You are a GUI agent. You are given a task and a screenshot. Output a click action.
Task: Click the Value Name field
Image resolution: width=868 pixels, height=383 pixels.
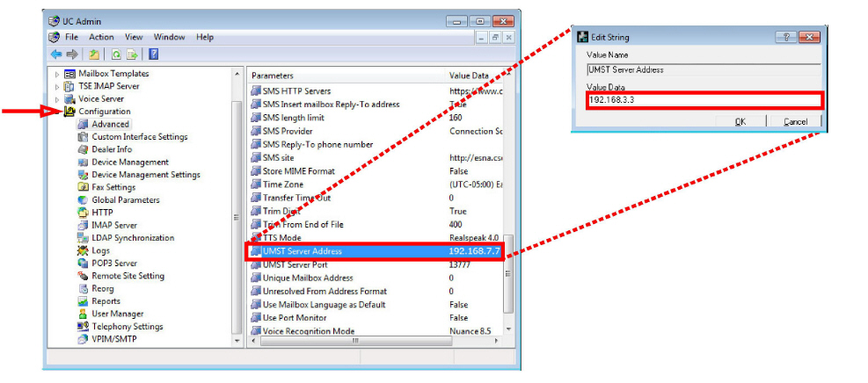coord(704,69)
